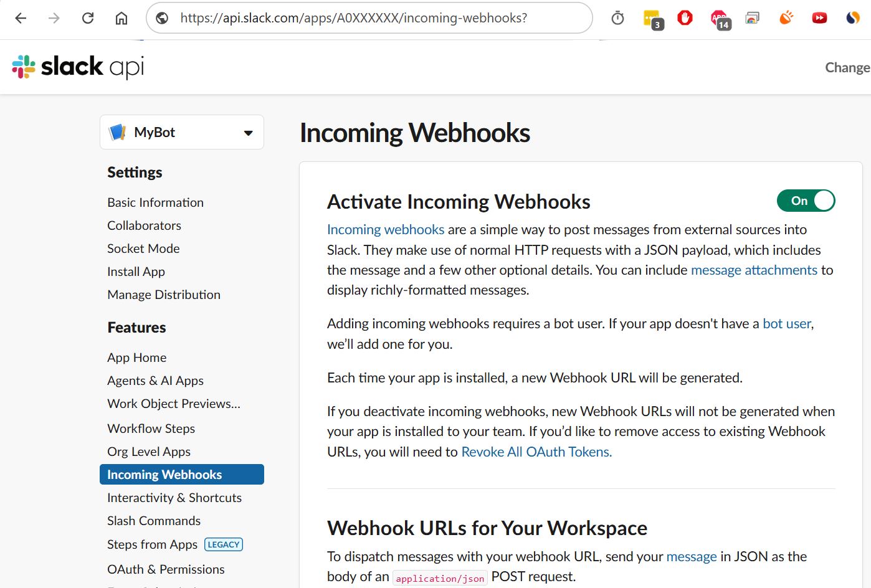871x588 pixels.
Task: Open Slash Commands page
Action: [x=154, y=521]
